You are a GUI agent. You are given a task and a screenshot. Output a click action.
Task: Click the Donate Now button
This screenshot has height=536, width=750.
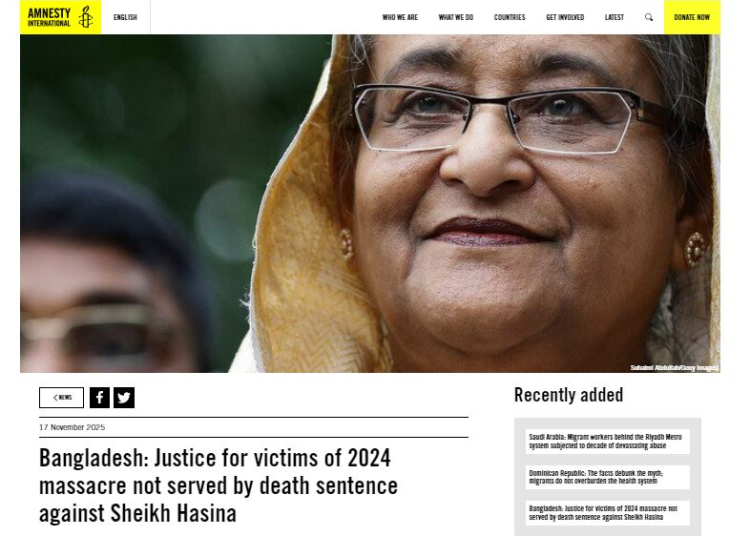point(692,17)
